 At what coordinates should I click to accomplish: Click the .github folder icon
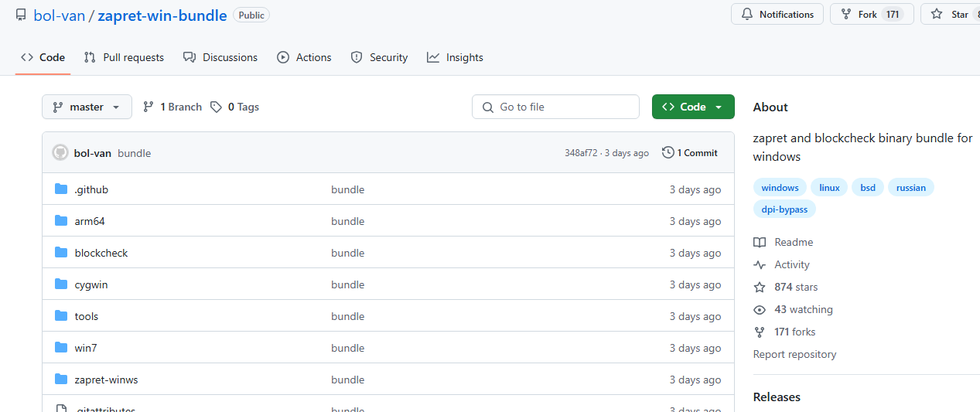coord(61,189)
